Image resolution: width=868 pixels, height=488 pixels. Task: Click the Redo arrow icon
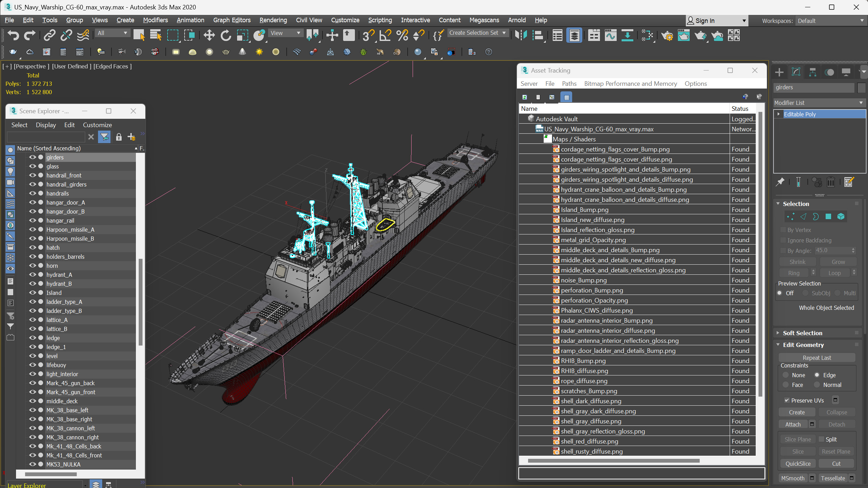tap(30, 35)
